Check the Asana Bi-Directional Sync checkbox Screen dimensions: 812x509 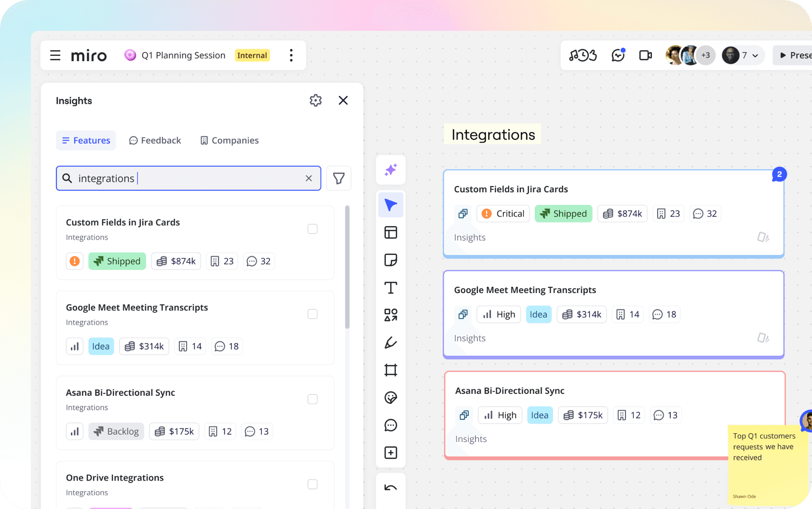click(x=312, y=399)
